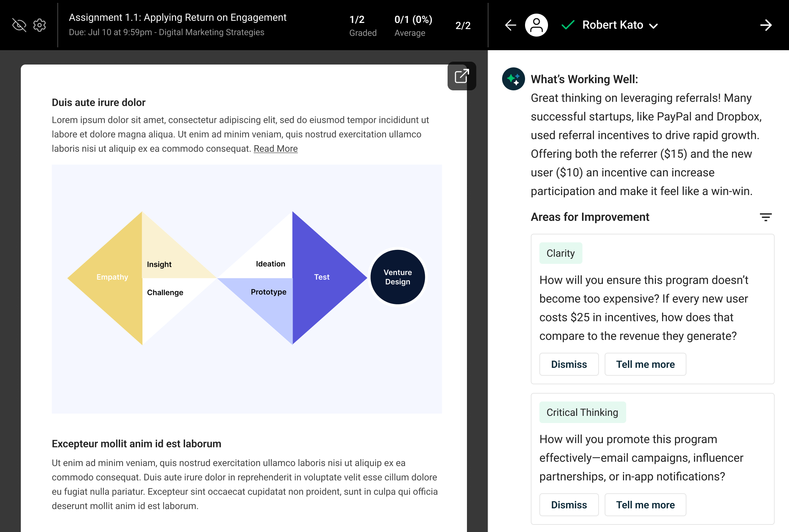
Task: Dismiss the Critical Thinking suggestion
Action: pos(569,505)
